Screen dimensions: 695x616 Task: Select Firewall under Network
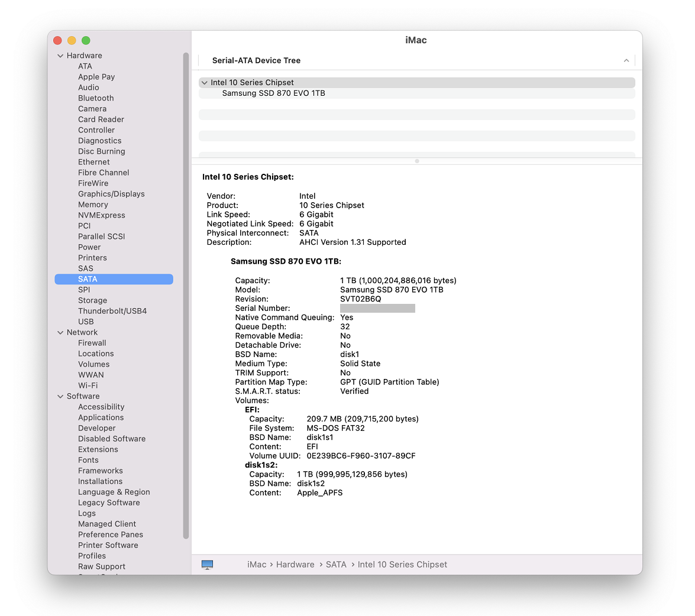click(x=92, y=343)
